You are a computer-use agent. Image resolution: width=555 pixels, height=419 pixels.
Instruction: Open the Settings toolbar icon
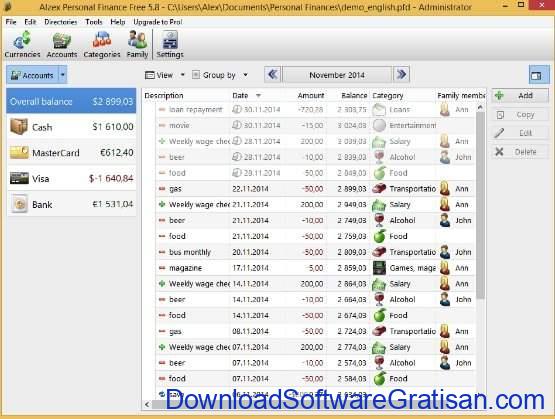(x=170, y=44)
